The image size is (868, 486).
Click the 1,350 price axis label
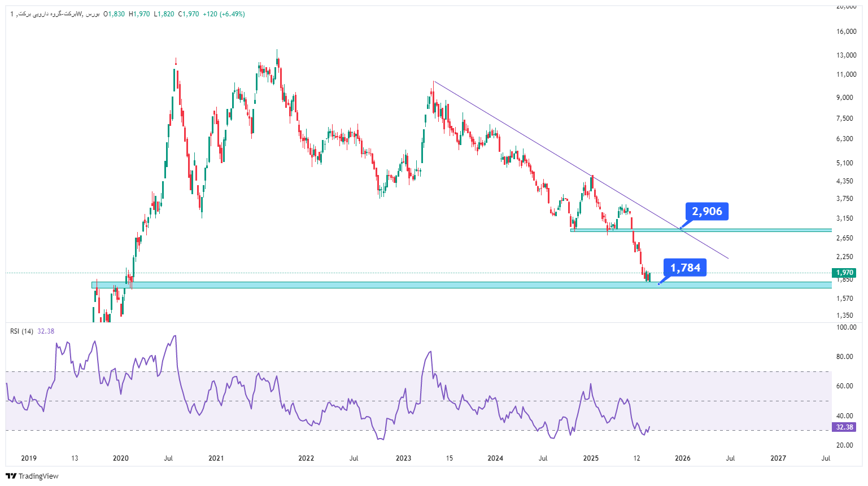point(845,316)
